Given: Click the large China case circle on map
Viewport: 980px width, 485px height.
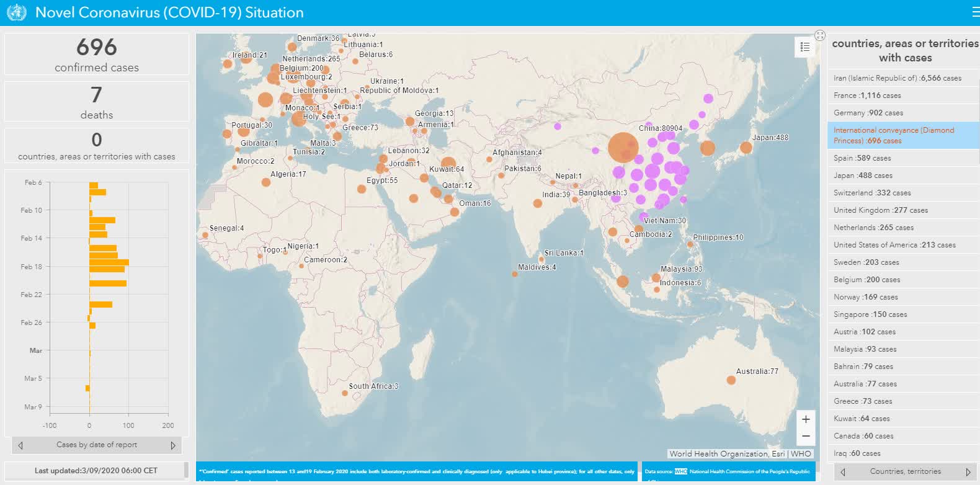Looking at the screenshot, I should point(623,148).
